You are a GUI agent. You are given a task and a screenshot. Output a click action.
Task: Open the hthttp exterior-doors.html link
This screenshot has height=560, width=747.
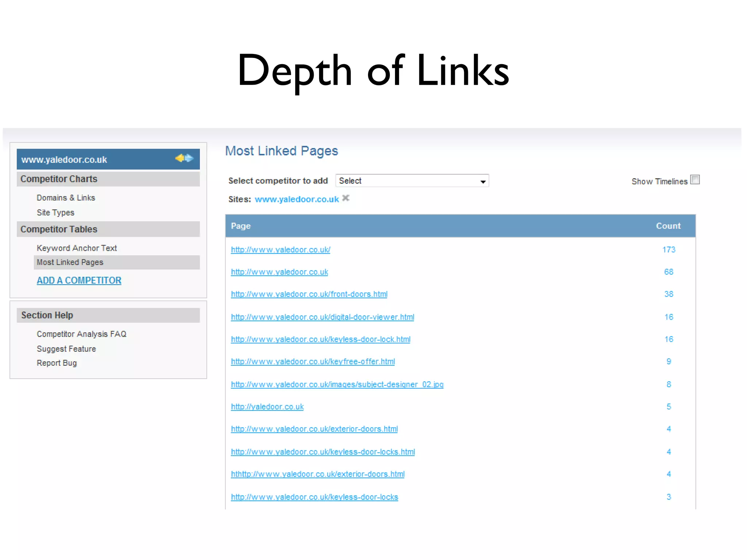tap(318, 474)
